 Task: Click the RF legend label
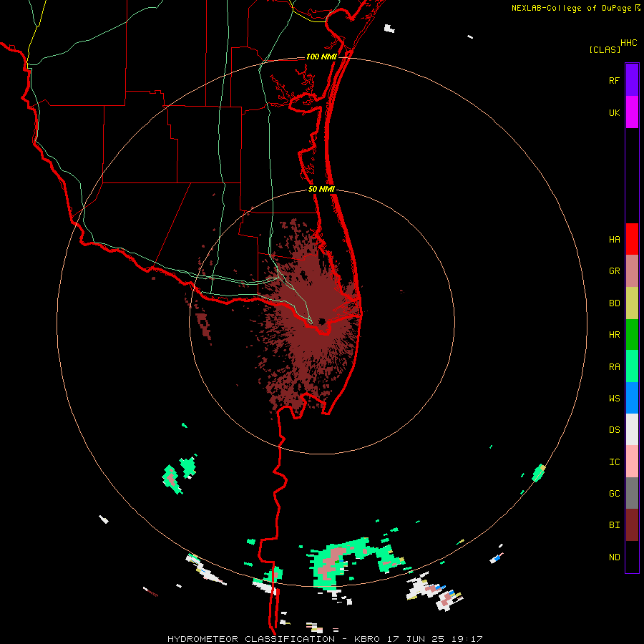[x=614, y=81]
